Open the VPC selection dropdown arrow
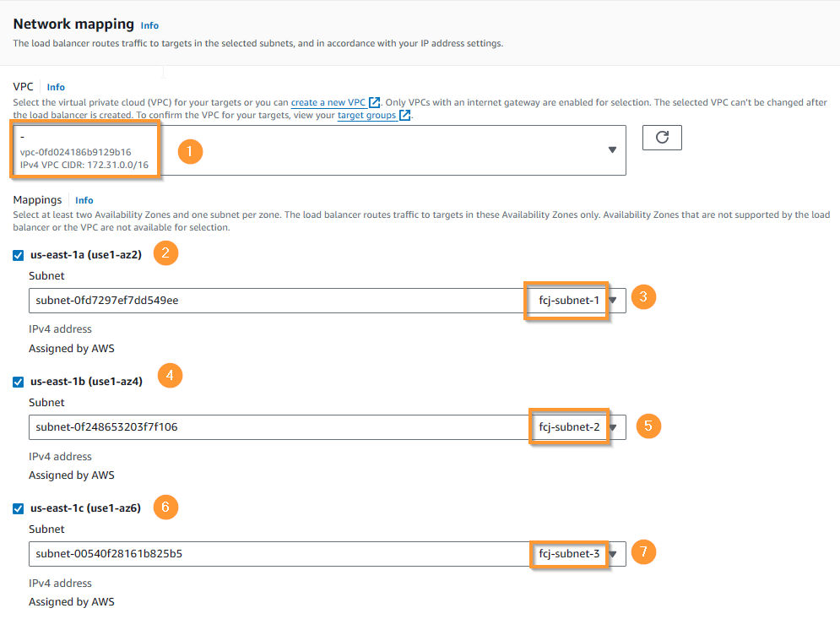The height and width of the screenshot is (619, 840). (x=612, y=150)
